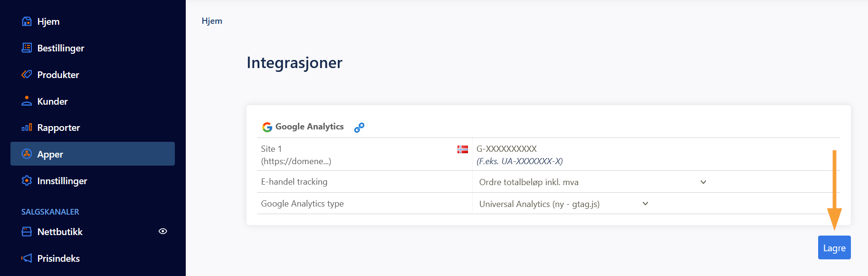The height and width of the screenshot is (276, 868).
Task: Open the E-handel tracking dropdown
Action: click(x=591, y=182)
